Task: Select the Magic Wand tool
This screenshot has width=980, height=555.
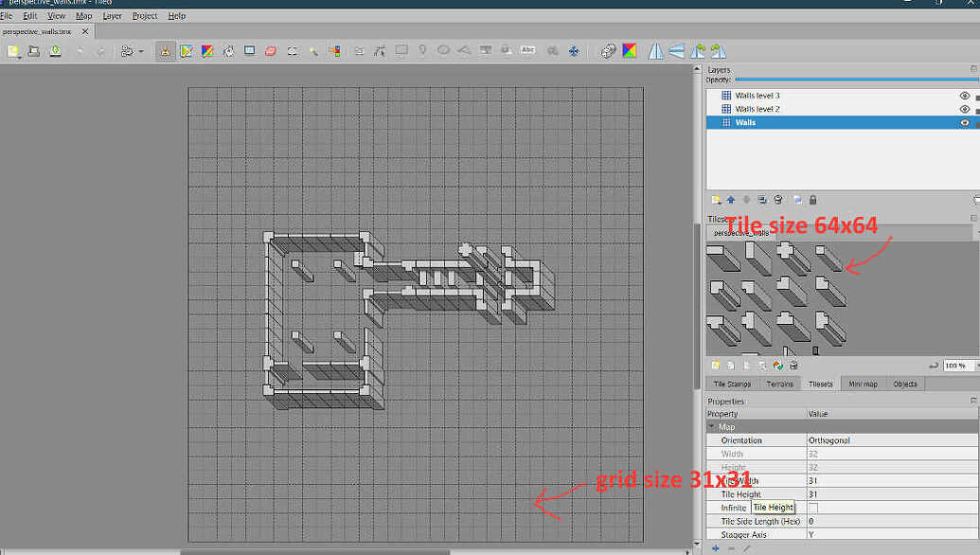Action: coord(313,50)
